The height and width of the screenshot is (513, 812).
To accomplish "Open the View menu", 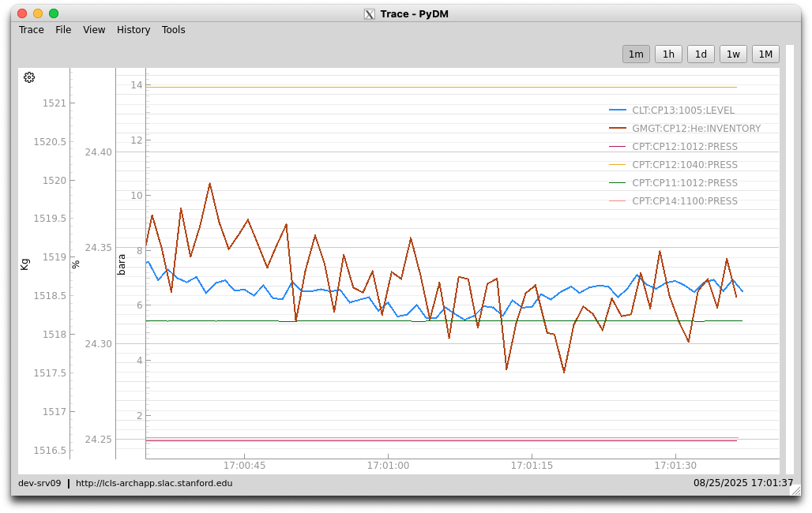I will [94, 29].
